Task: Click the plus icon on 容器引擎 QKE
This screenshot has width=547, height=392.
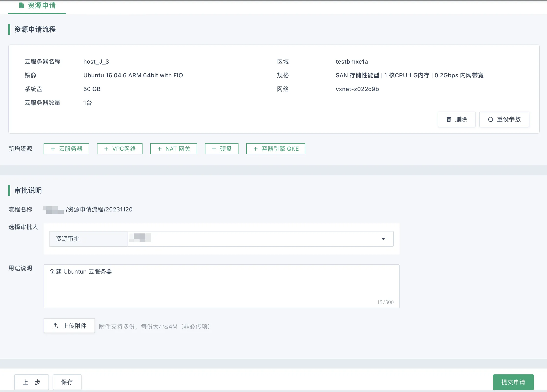Action: click(x=255, y=149)
